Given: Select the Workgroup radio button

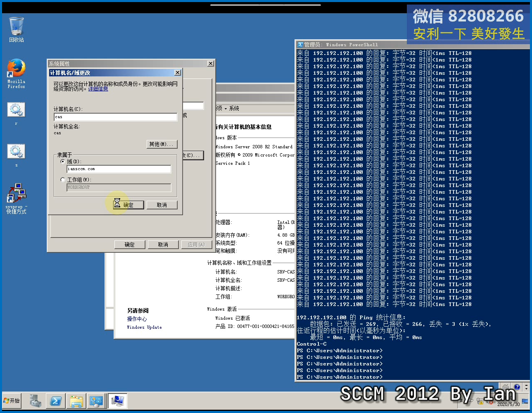Looking at the screenshot, I should (x=63, y=180).
